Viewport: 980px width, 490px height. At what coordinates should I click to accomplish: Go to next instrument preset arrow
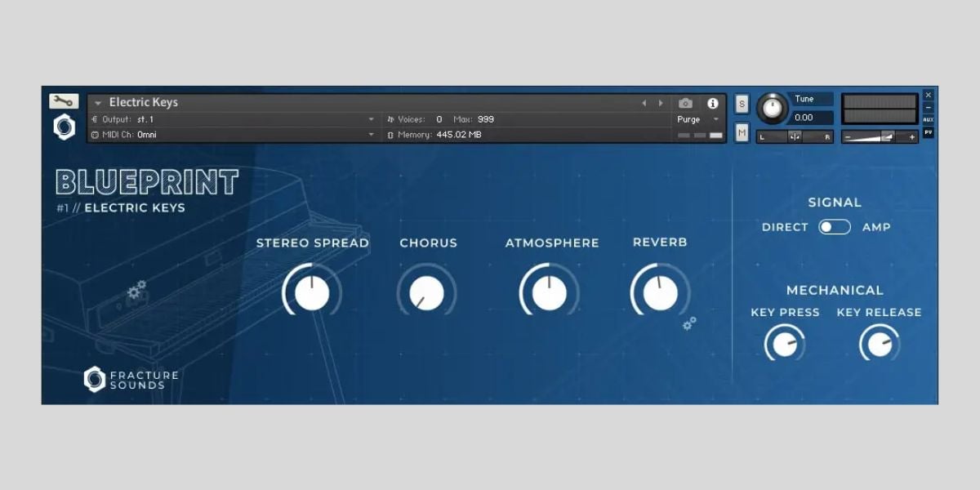point(661,103)
